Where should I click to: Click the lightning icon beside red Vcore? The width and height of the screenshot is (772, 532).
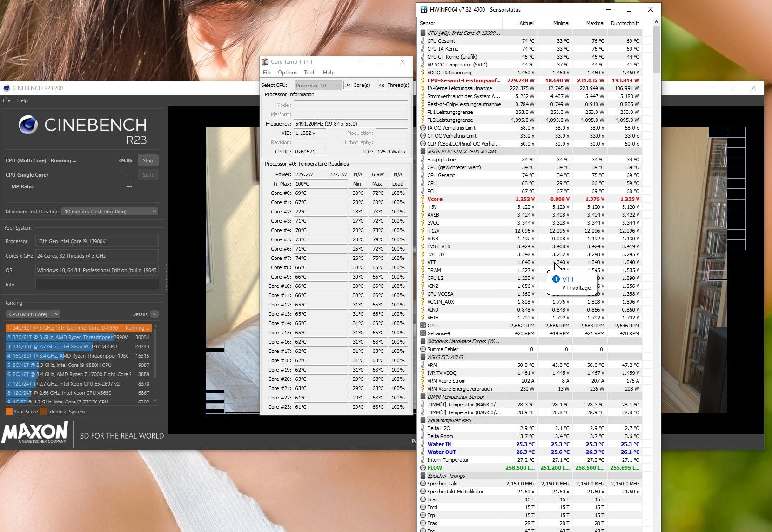pos(423,199)
